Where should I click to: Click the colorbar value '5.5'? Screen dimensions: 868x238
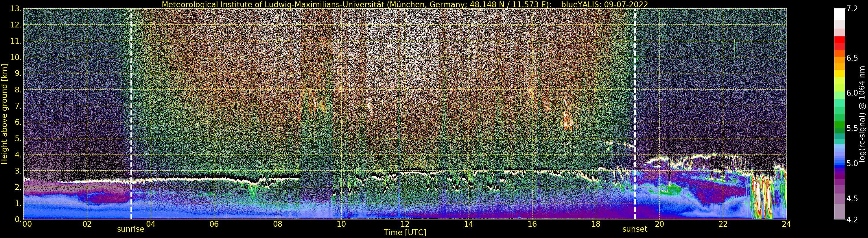point(852,128)
